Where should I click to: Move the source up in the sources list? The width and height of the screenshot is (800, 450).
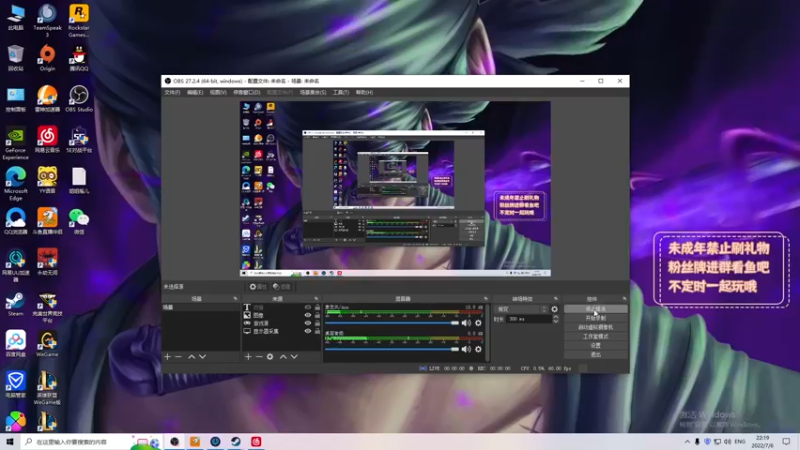(283, 357)
